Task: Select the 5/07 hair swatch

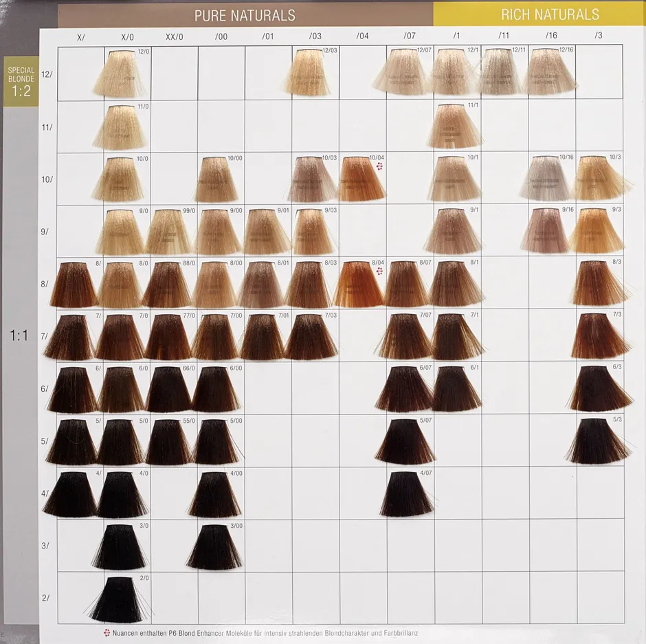Action: pyautogui.click(x=405, y=441)
